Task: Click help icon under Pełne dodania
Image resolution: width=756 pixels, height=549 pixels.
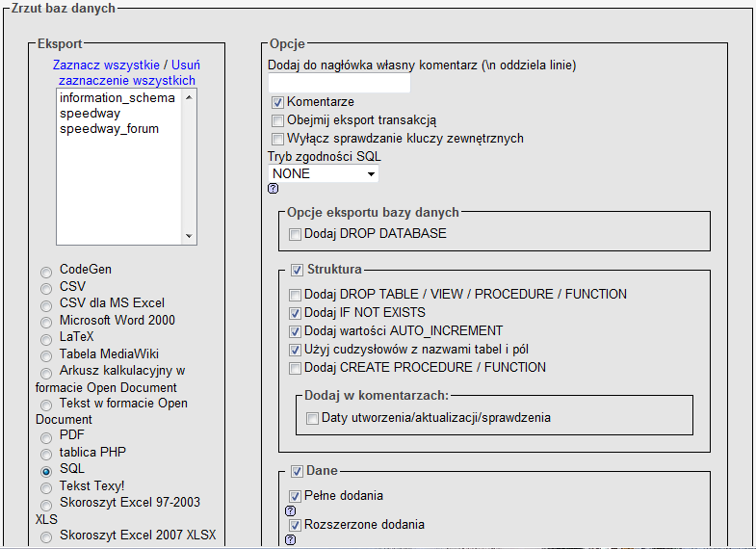Action: (290, 511)
